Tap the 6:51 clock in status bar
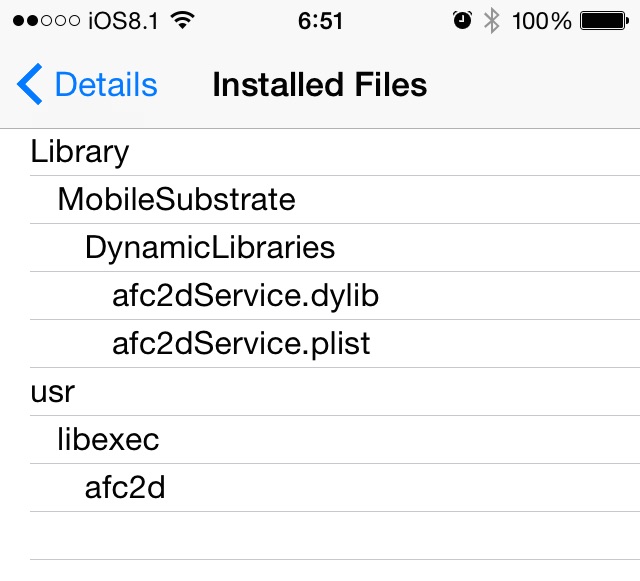640x581 pixels. (x=320, y=20)
